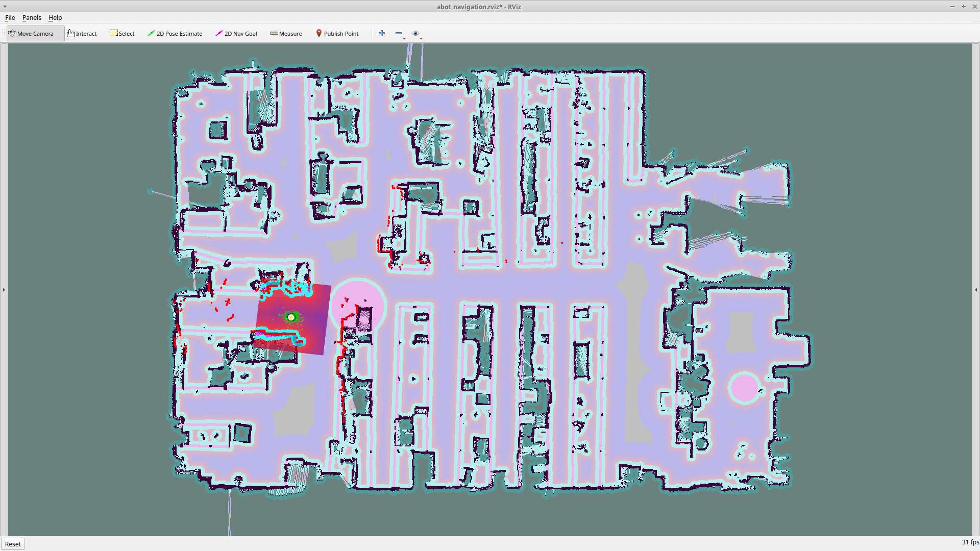Open the Panels menu
Image resolution: width=980 pixels, height=551 pixels.
[32, 17]
